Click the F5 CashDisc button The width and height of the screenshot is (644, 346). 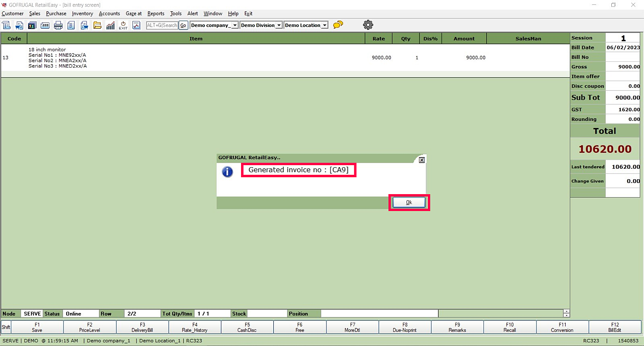(247, 327)
